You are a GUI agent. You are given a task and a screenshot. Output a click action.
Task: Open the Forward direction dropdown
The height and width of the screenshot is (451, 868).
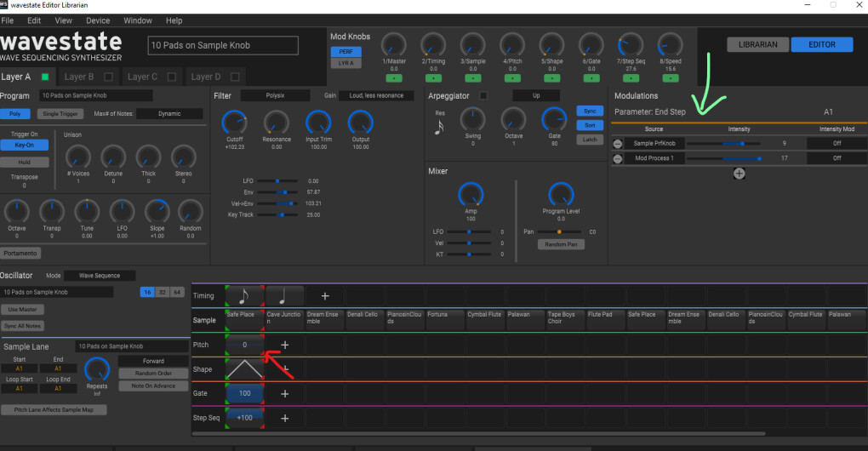153,361
